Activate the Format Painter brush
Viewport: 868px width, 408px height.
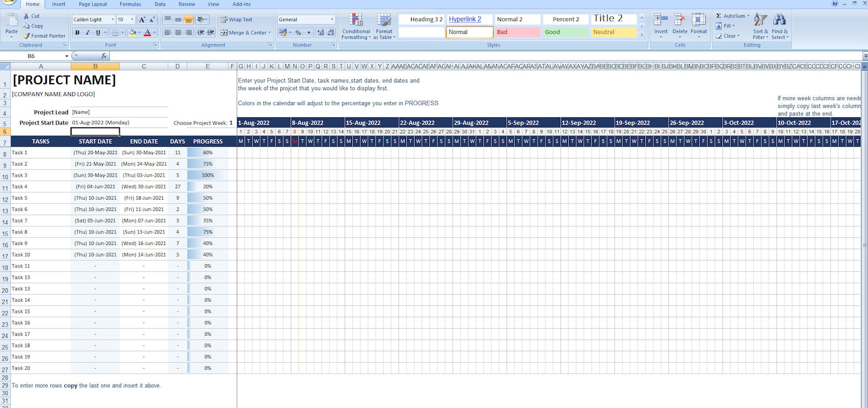[x=26, y=36]
